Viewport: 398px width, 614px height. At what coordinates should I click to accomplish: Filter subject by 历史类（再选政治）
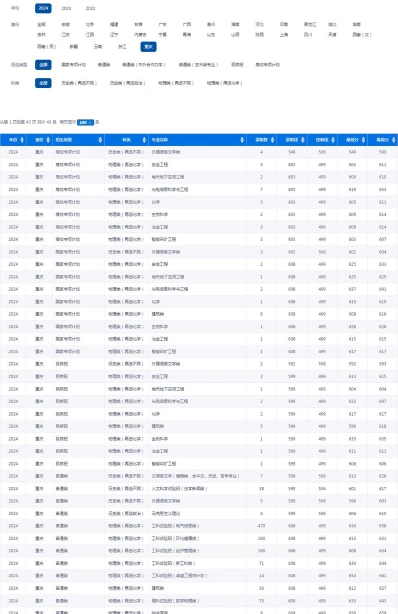coord(128,83)
